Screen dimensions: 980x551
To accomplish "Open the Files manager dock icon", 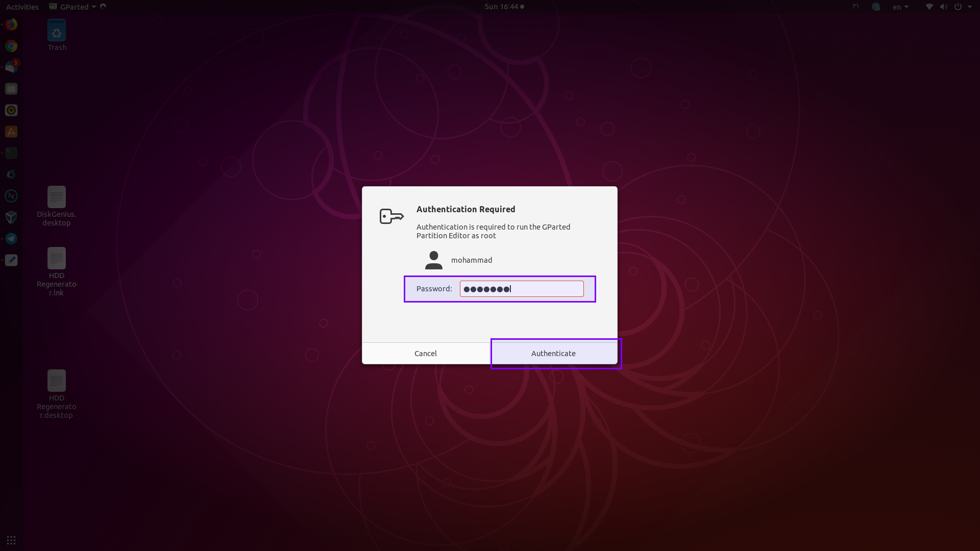I will (11, 89).
